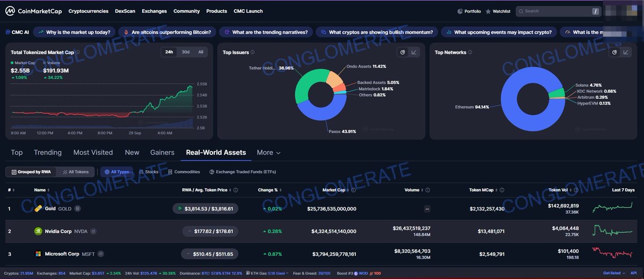Sort by the Volume column
This screenshot has height=279, width=644.
(x=414, y=190)
